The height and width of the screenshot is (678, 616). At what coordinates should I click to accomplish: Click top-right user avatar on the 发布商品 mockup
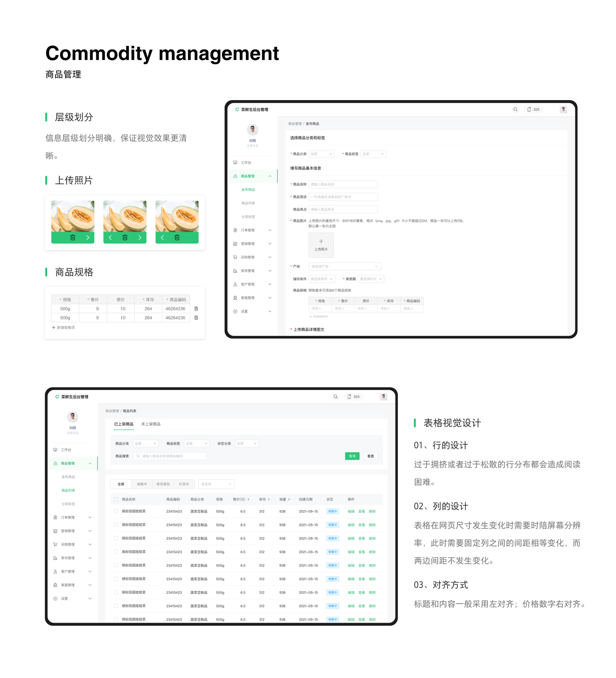pos(563,110)
